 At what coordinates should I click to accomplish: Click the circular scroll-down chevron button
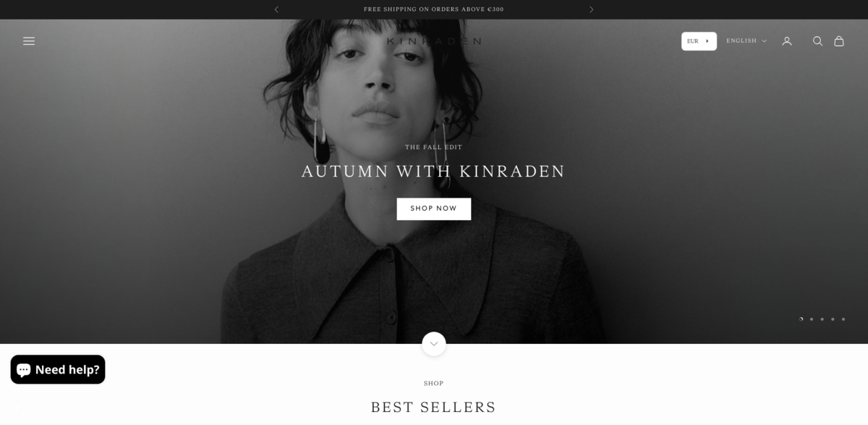pos(434,344)
